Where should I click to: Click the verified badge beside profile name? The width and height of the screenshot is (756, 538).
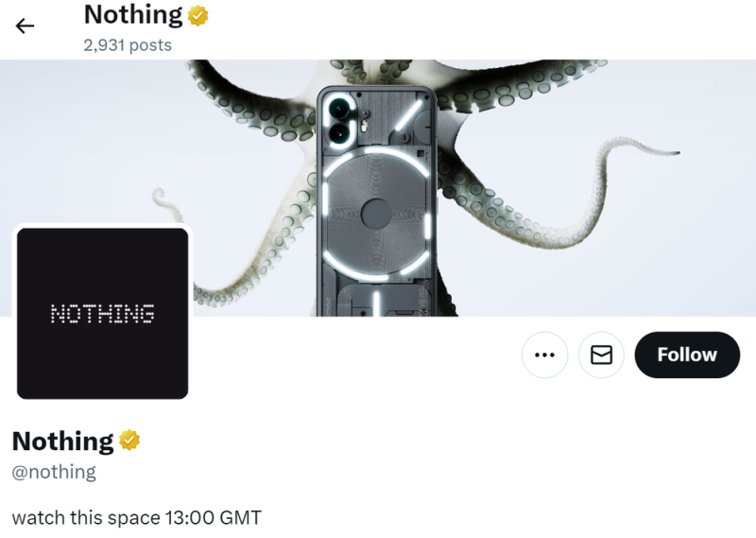point(129,440)
